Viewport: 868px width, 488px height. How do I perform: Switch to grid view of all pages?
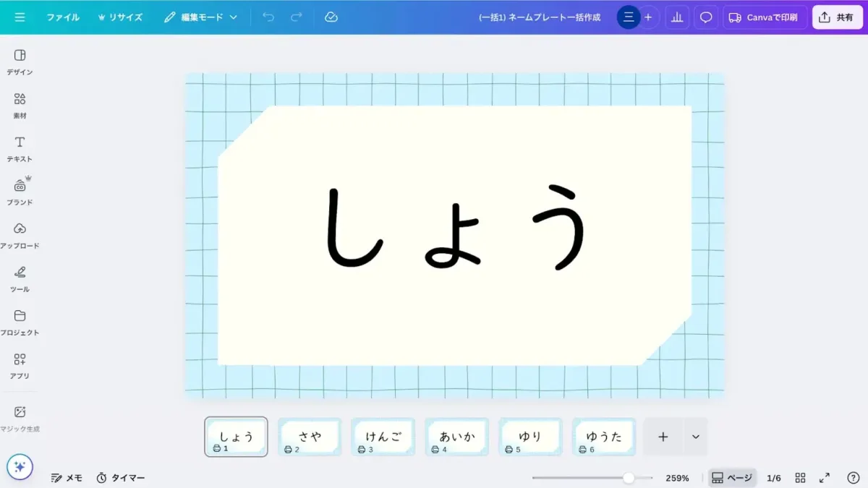(x=800, y=477)
